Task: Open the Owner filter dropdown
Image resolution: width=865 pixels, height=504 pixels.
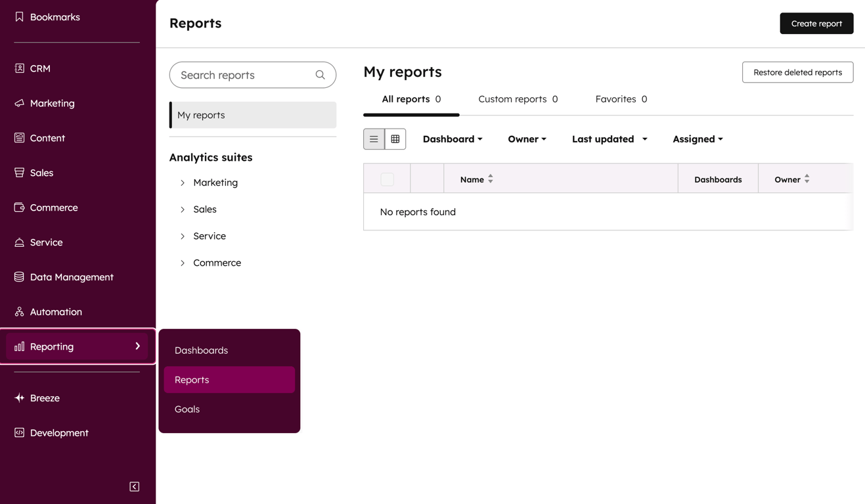Action: [x=527, y=139]
